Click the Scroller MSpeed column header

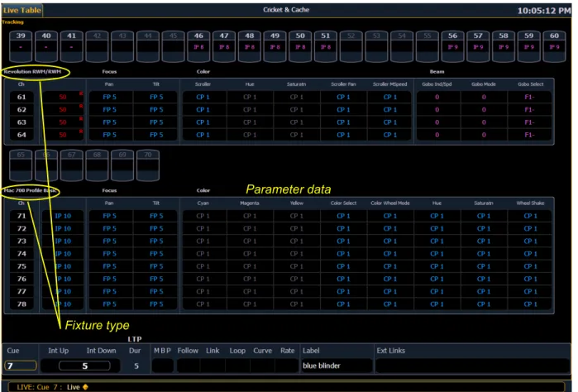[x=390, y=84]
